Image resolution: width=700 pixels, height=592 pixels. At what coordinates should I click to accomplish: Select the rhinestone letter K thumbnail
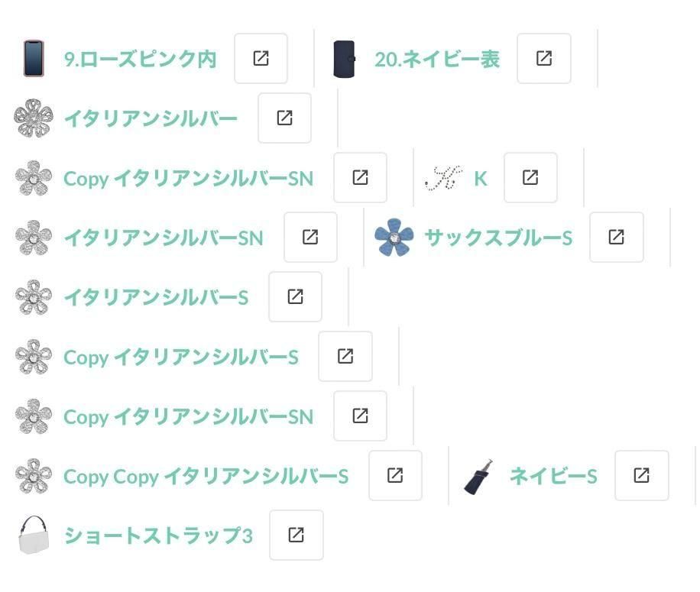point(444,178)
